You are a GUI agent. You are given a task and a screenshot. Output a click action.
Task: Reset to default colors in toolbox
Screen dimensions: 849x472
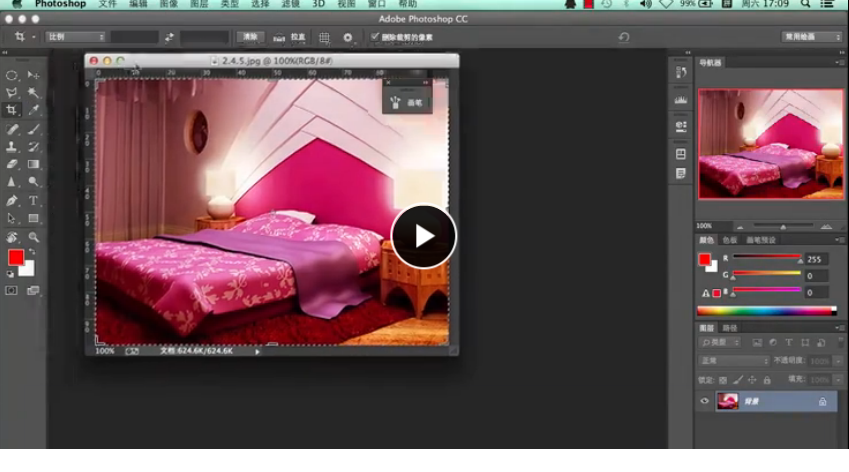tap(10, 274)
